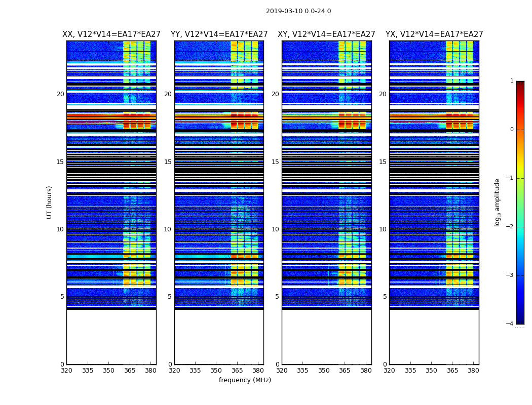Click the YX spectrogram plot area
The height and width of the screenshot is (405, 532).
pyautogui.click(x=434, y=202)
